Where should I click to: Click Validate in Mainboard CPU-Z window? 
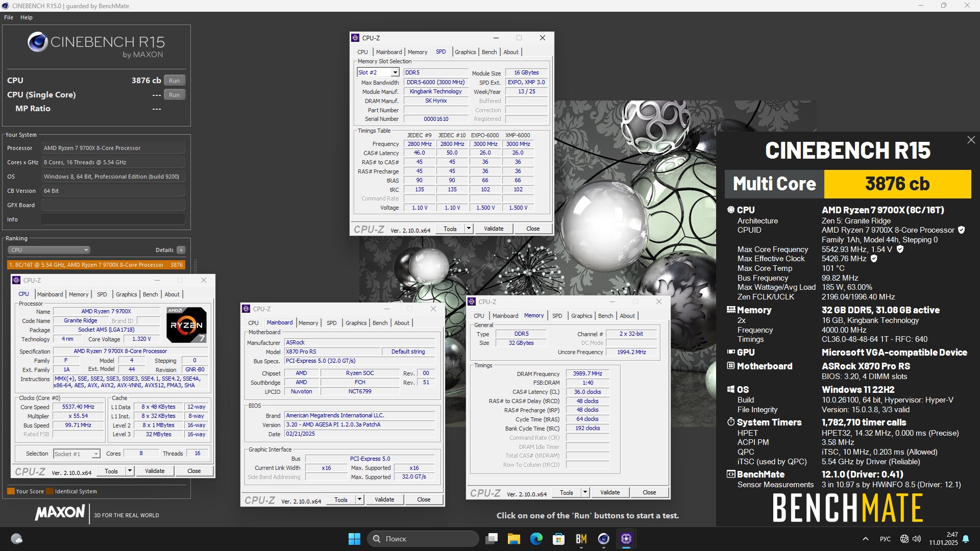tap(384, 499)
